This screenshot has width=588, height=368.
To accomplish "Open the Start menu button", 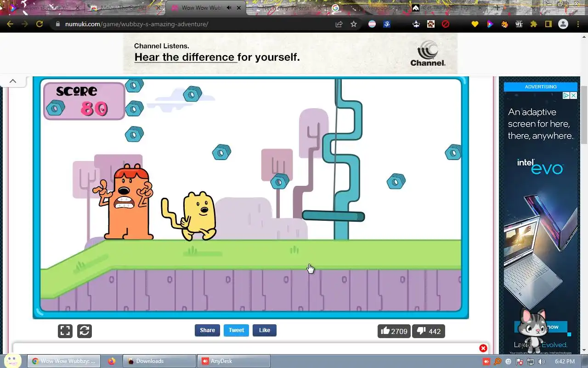I will click(x=12, y=360).
